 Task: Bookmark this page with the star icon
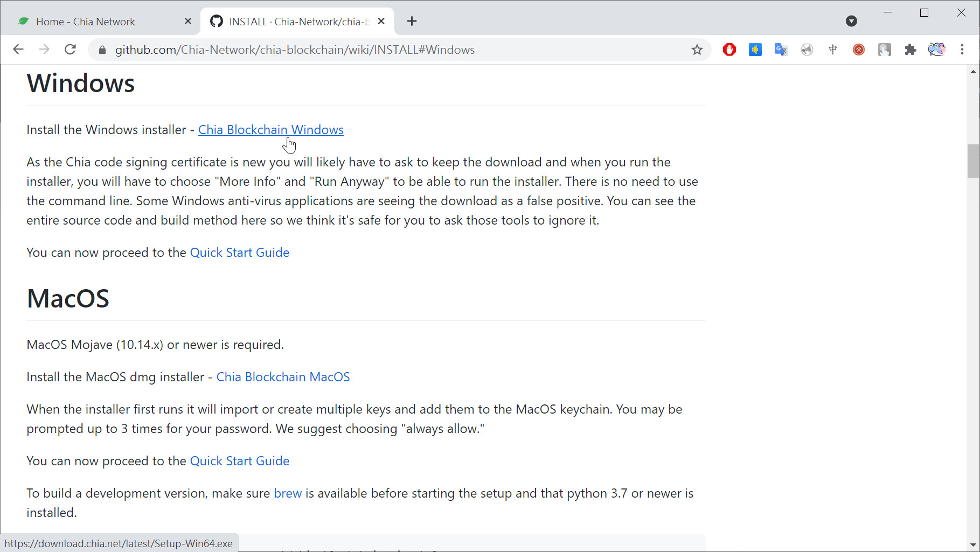tap(697, 50)
